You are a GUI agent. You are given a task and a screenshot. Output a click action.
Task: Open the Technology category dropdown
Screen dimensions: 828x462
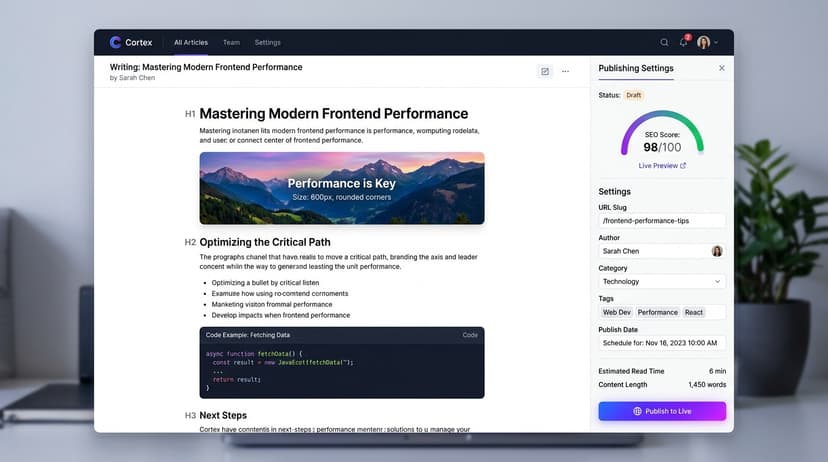tap(662, 281)
